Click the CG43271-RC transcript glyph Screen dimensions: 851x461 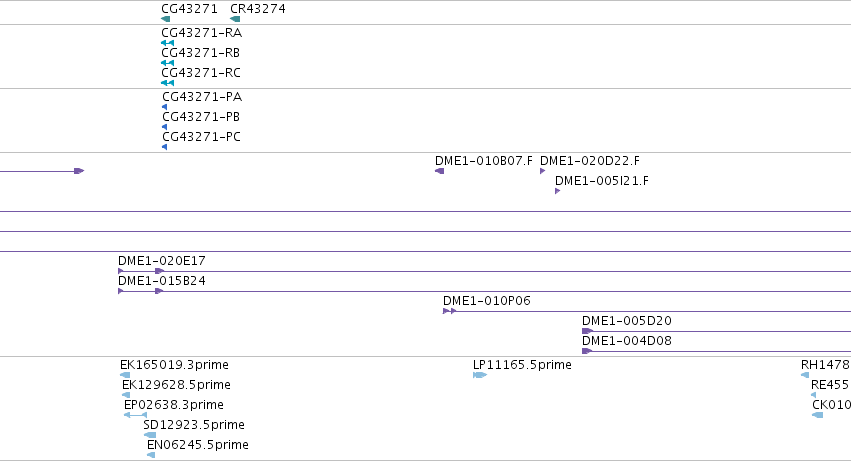168,83
